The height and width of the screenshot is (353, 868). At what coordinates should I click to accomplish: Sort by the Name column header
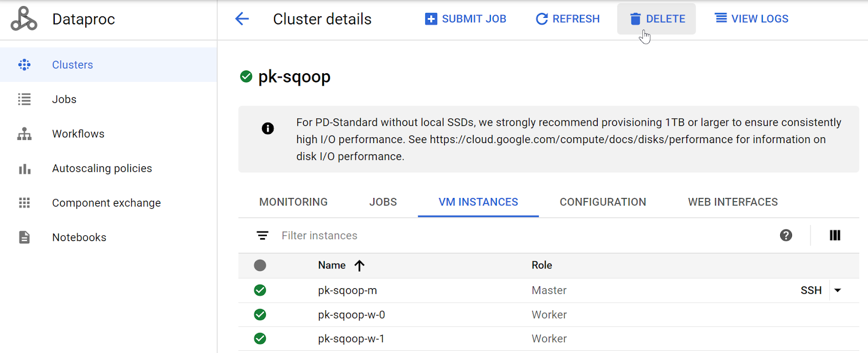point(332,265)
